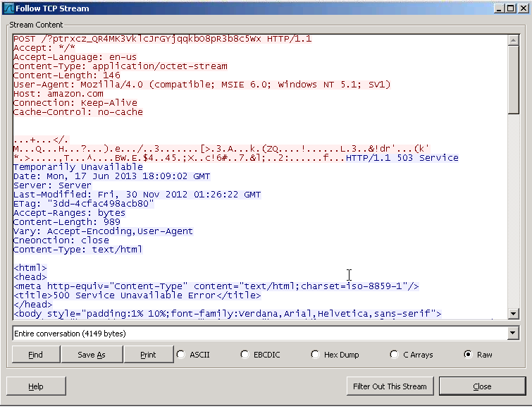
Task: Print the stream content
Action: pos(148,355)
